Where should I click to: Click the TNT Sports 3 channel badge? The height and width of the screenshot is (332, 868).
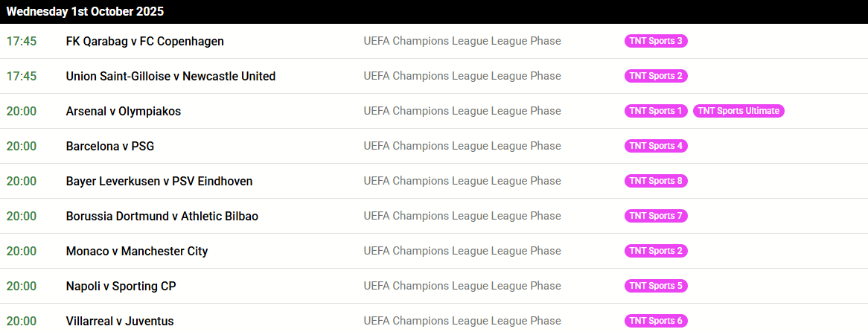pyautogui.click(x=656, y=41)
